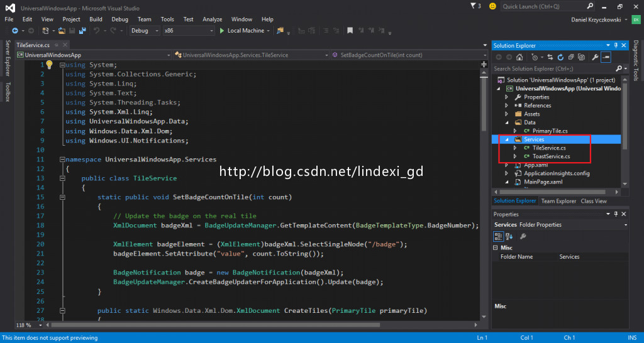Click the Categorized view icon in Properties

(x=498, y=236)
